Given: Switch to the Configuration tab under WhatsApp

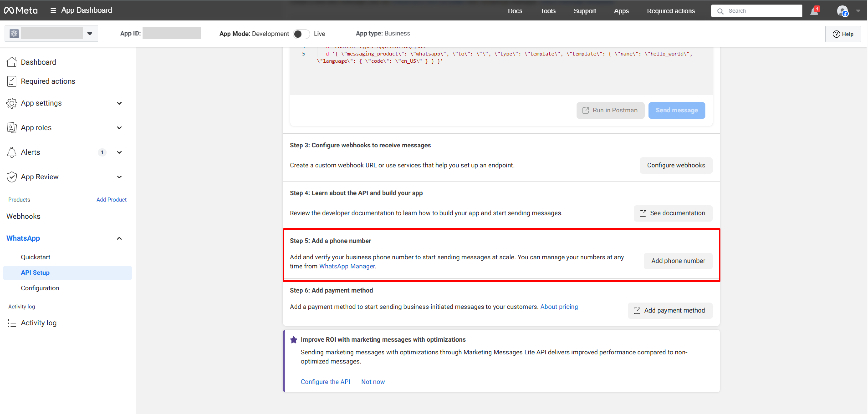Looking at the screenshot, I should [40, 288].
